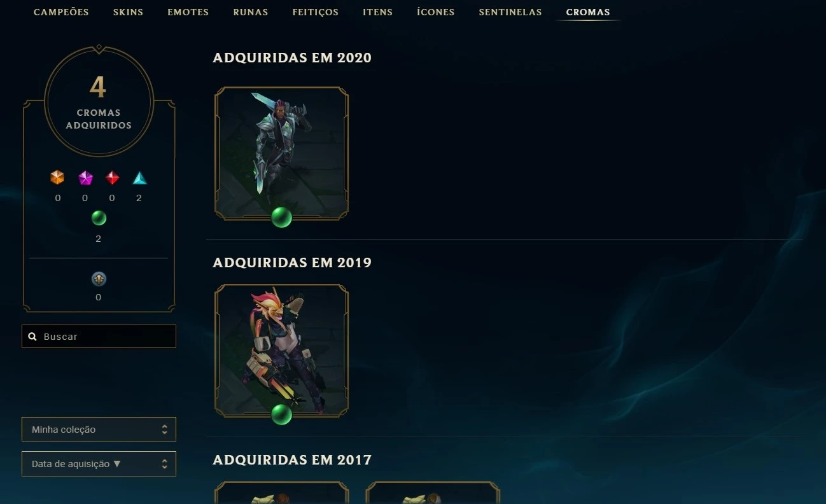Open the 2020 armored swordsman chroma thumbnail
The height and width of the screenshot is (504, 826).
281,153
